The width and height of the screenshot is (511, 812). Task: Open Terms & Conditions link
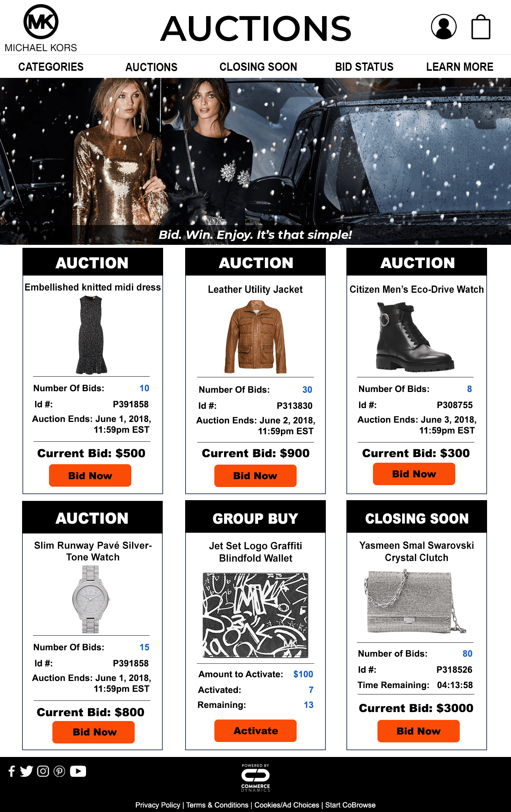tap(217, 805)
